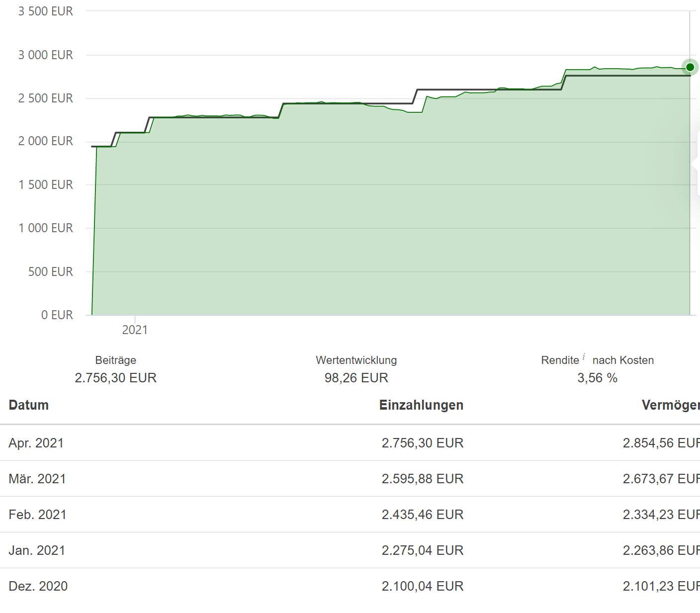Select the Jan. 2021 date cell
Screen dimensions: 700x613
click(37, 550)
